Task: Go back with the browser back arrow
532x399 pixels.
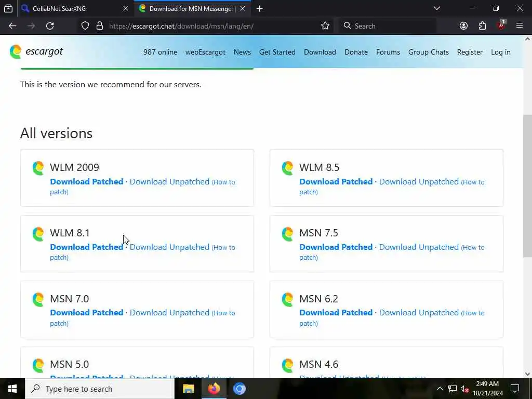Action: (x=12, y=26)
